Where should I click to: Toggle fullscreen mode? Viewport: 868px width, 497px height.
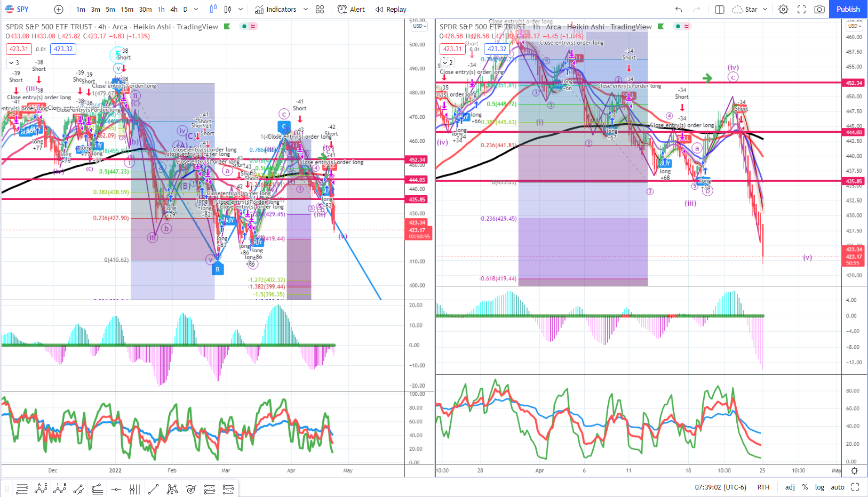[x=801, y=9]
